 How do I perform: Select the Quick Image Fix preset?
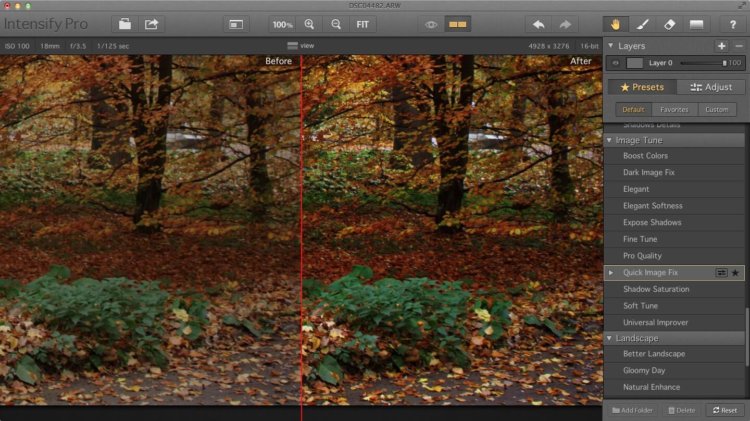pos(674,273)
